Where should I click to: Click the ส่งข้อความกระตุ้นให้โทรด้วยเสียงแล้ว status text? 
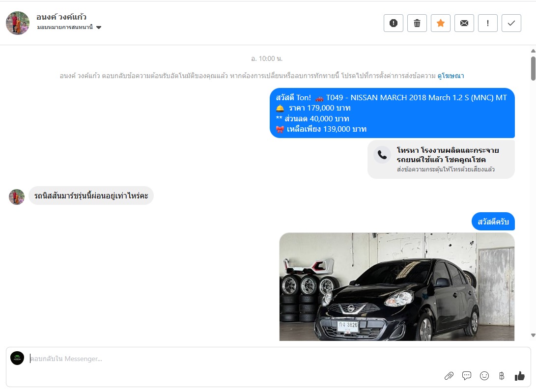(x=446, y=169)
